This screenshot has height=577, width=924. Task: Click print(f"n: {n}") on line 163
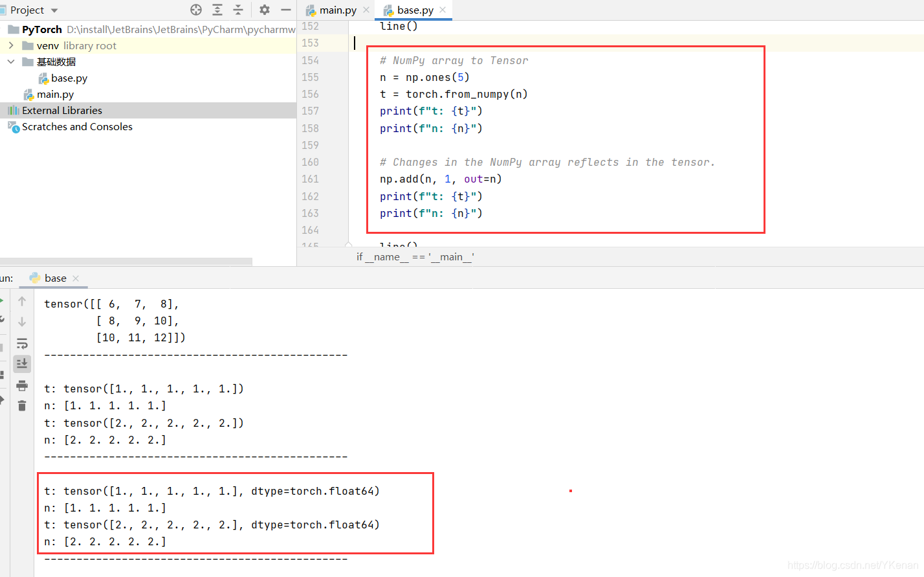(431, 213)
